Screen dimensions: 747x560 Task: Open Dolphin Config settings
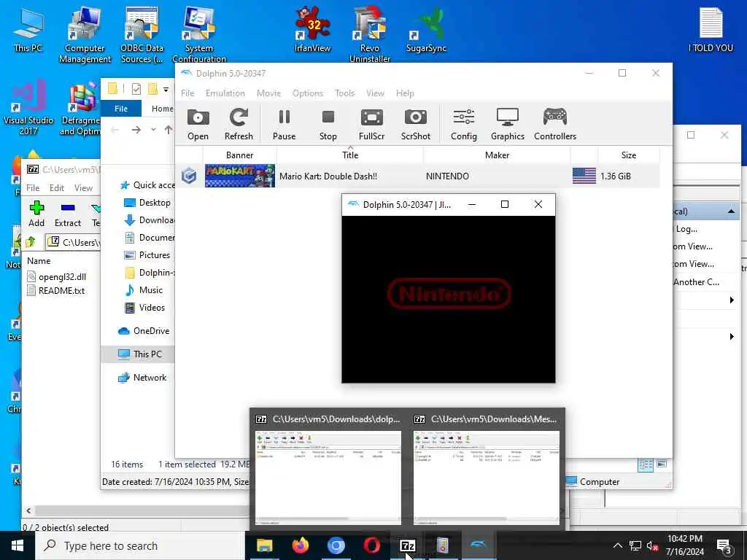tap(463, 124)
